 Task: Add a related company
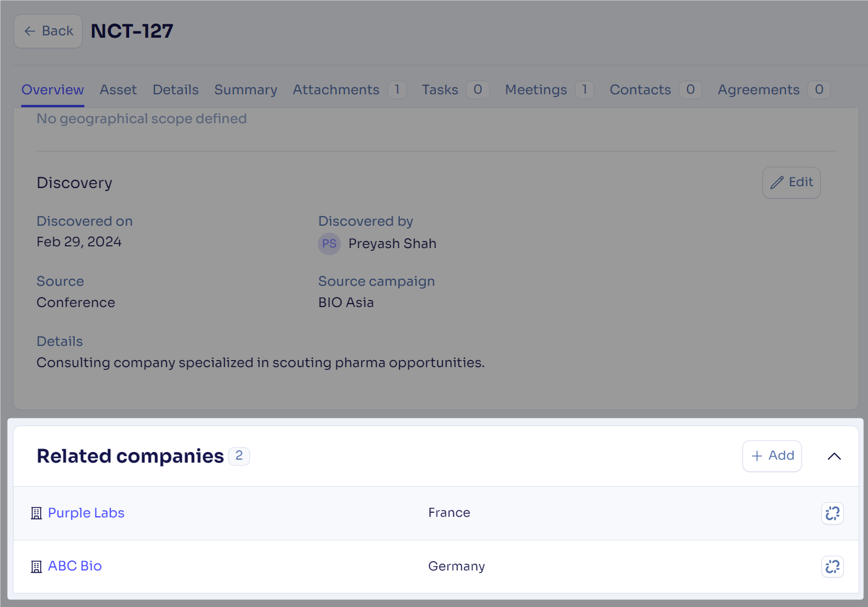(x=771, y=456)
